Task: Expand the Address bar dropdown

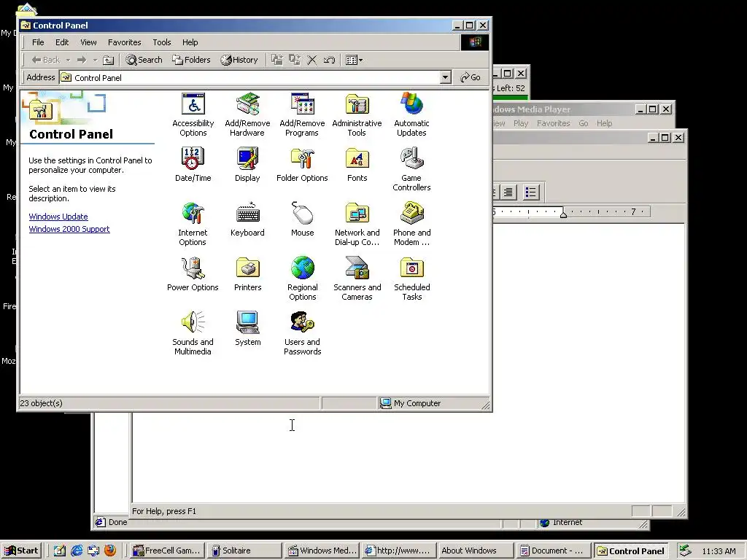Action: (x=446, y=77)
